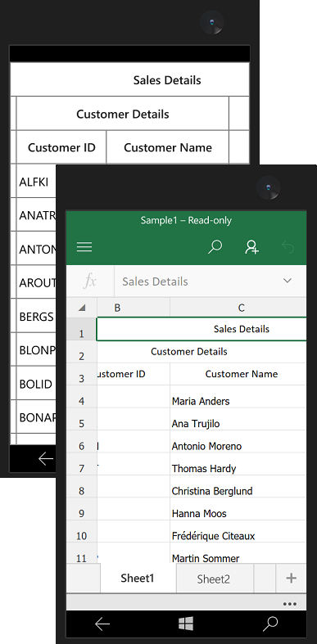Image resolution: width=317 pixels, height=644 pixels.
Task: Select column C header
Action: click(x=238, y=308)
